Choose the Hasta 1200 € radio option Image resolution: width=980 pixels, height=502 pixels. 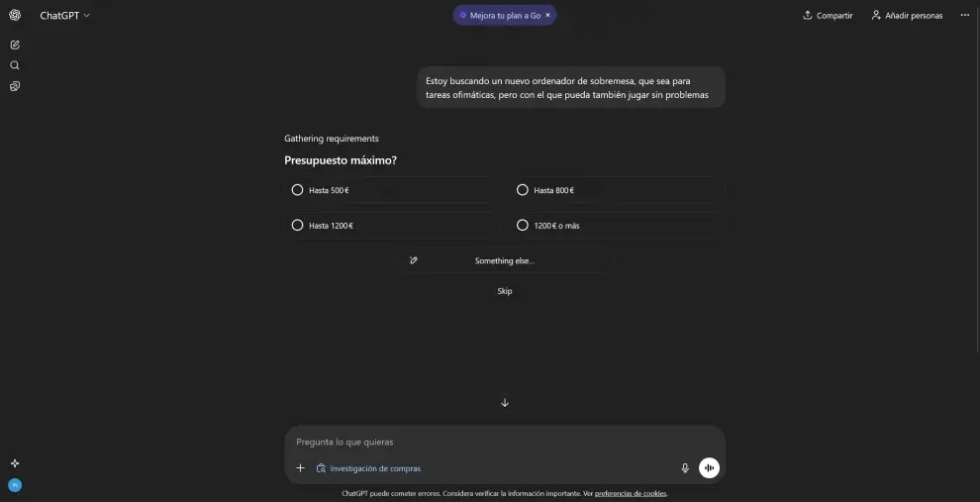tap(391, 225)
